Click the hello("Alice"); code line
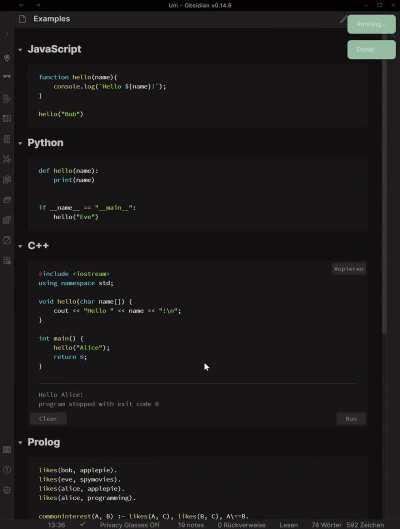The height and width of the screenshot is (529, 400). tap(82, 348)
